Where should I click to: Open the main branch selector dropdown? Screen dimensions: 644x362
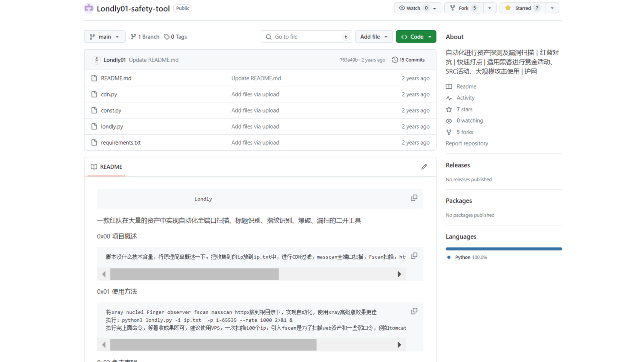(x=104, y=37)
